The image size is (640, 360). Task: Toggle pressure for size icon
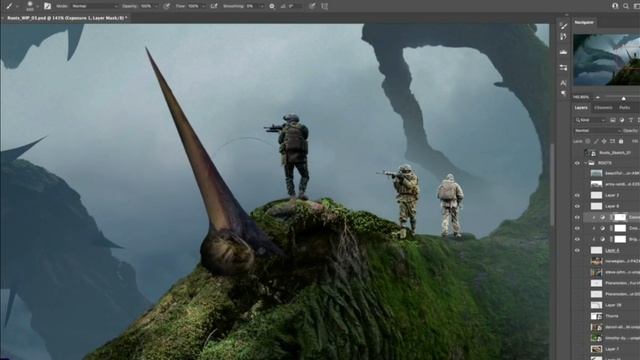(312, 6)
